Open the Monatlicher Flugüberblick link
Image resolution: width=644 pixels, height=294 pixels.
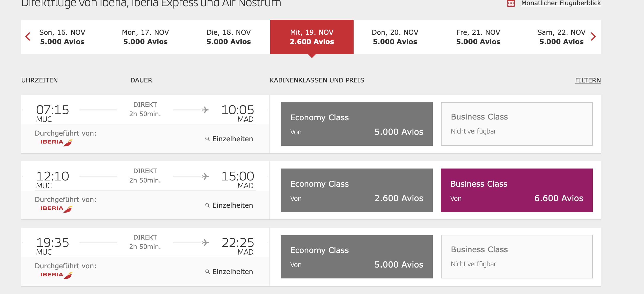click(x=561, y=3)
